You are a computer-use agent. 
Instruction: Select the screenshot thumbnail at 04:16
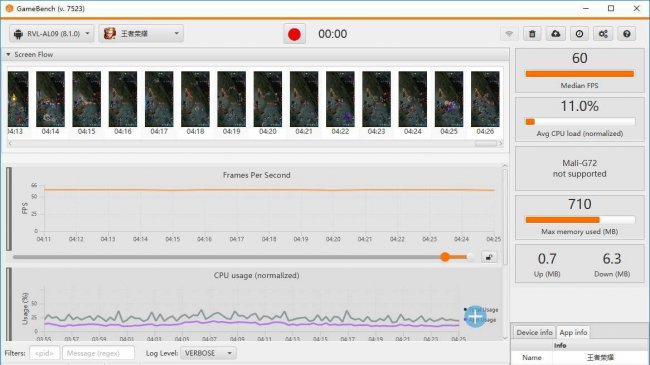tap(123, 99)
